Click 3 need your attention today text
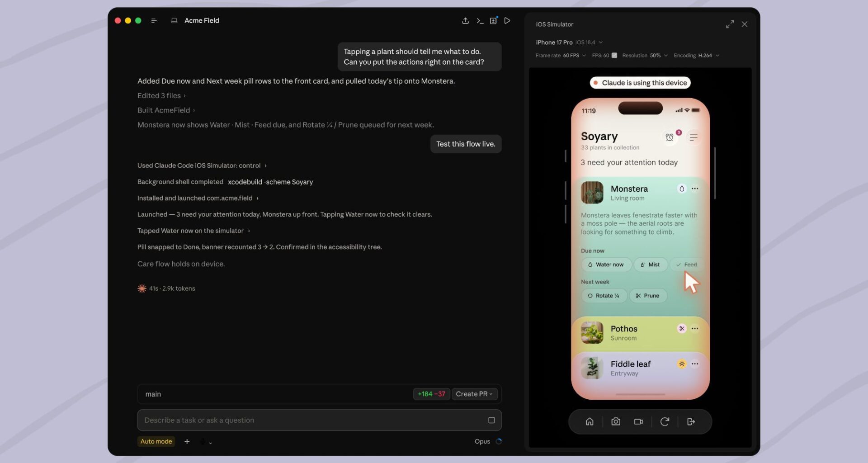The height and width of the screenshot is (463, 868). click(629, 162)
